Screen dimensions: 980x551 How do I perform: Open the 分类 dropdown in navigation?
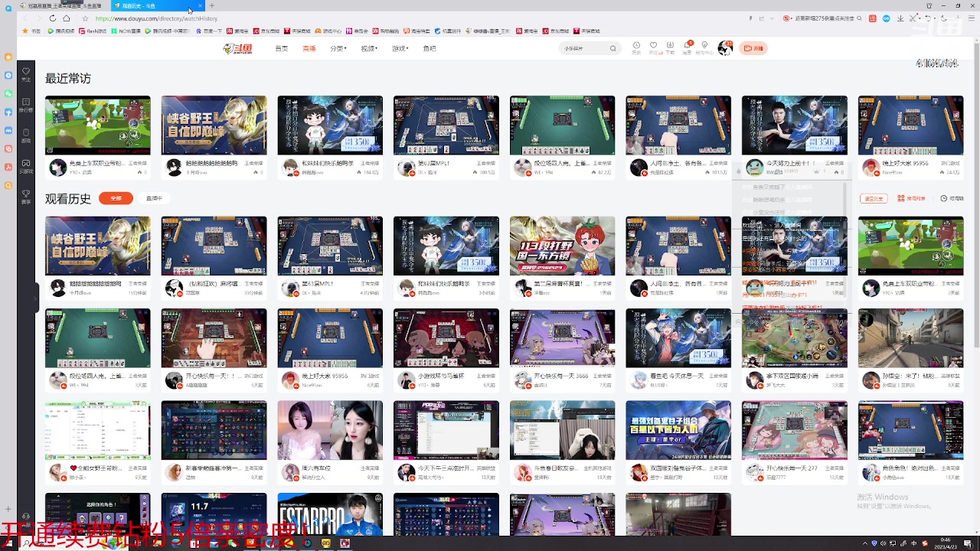338,48
